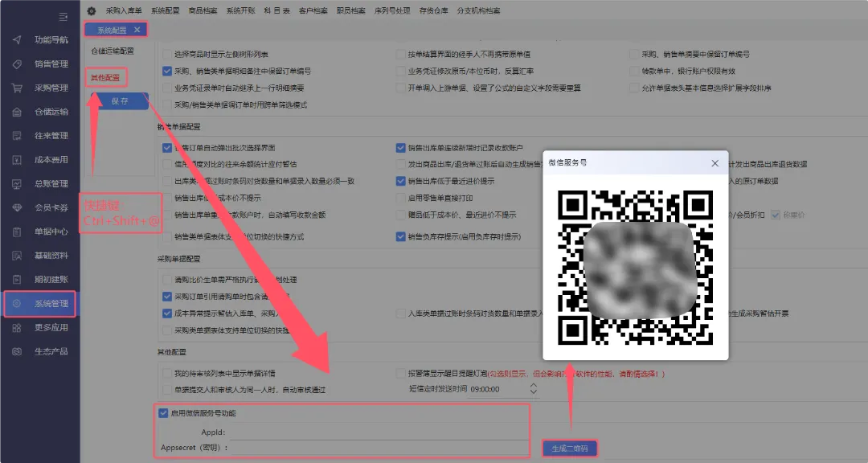Check 我的待审核列表中显示单据详情
868x463 pixels.
[167, 374]
